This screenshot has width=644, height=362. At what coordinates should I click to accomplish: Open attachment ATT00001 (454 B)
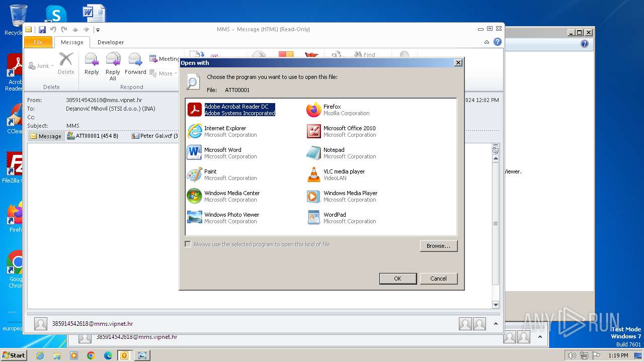[x=93, y=136]
